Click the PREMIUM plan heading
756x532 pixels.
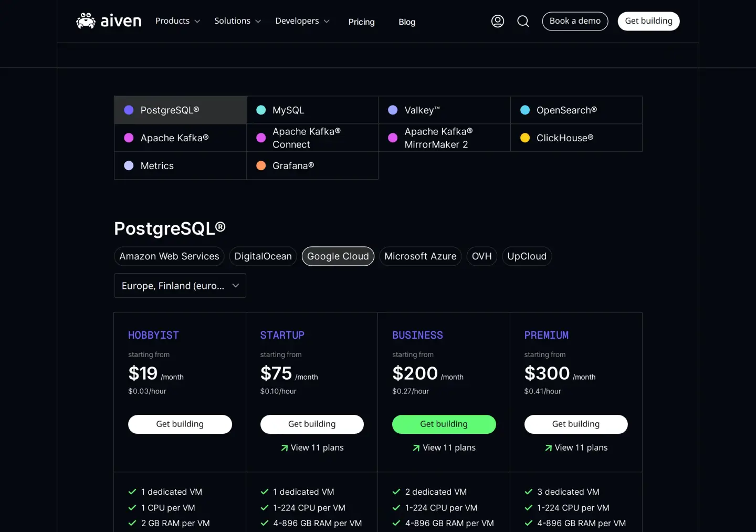tap(547, 335)
